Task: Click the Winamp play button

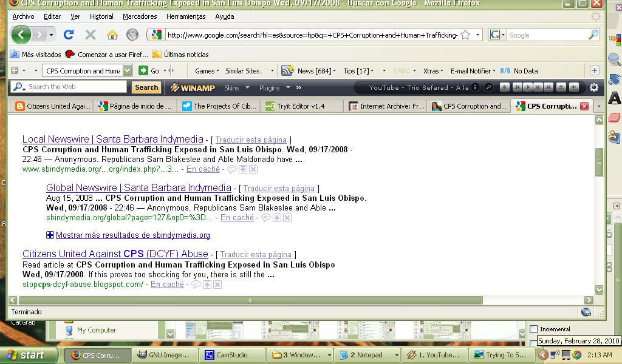Action: pyautogui.click(x=528, y=87)
